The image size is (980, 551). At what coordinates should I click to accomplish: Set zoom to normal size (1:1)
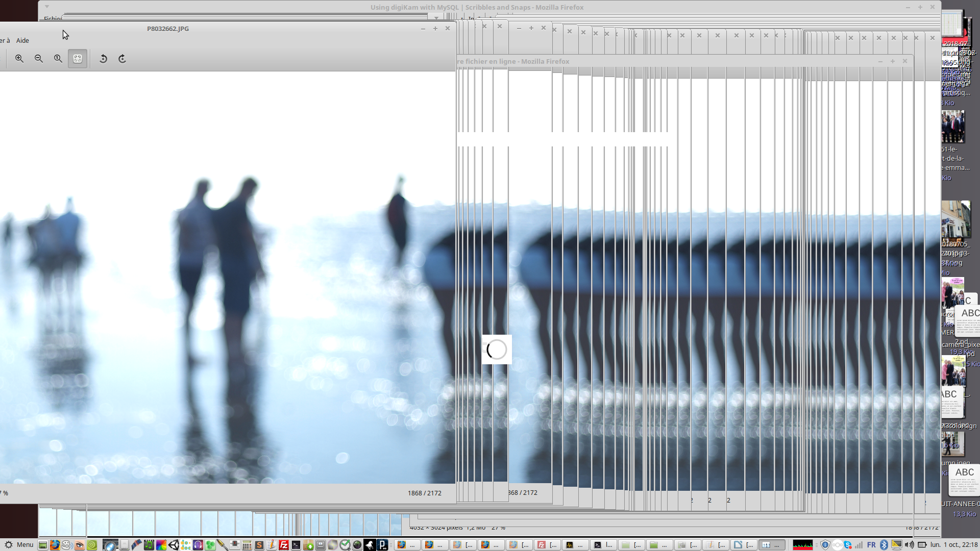pos(58,59)
